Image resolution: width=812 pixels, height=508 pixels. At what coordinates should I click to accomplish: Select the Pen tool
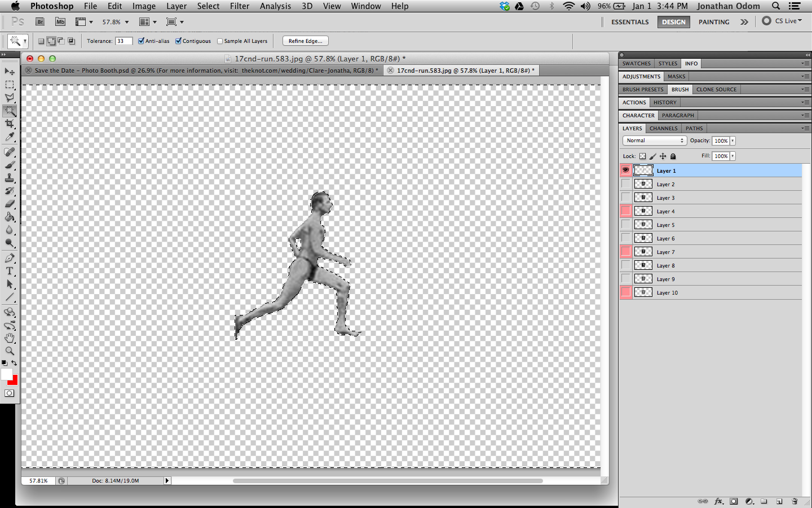(x=9, y=257)
